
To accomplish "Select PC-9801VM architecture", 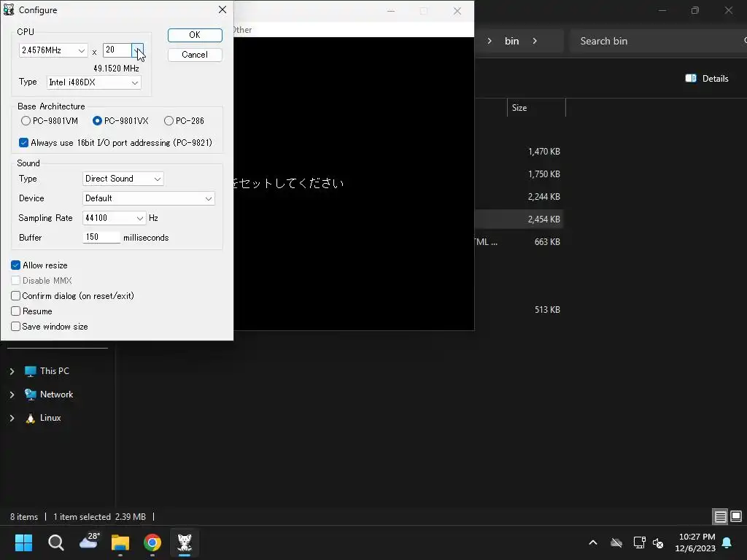I will pyautogui.click(x=50, y=121).
